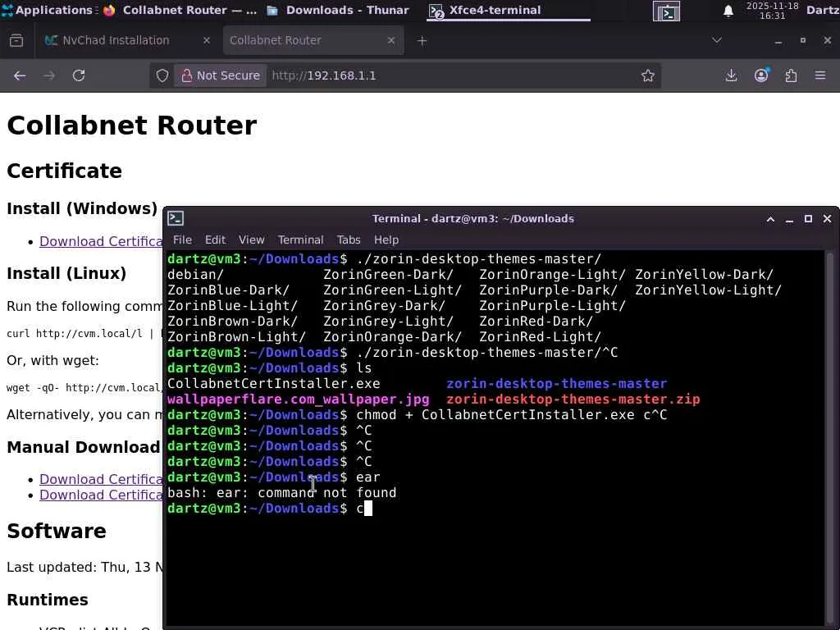The height and width of the screenshot is (630, 840).
Task: Open the Firefox hamburger menu
Action: click(x=820, y=75)
